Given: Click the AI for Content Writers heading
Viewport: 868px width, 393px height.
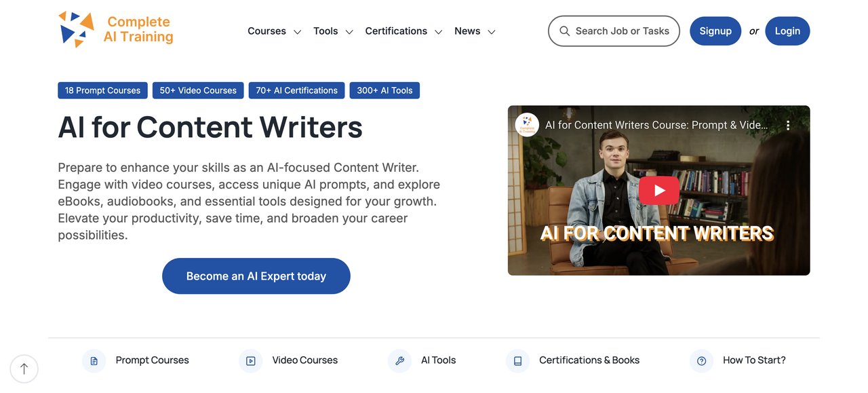Looking at the screenshot, I should 210,127.
